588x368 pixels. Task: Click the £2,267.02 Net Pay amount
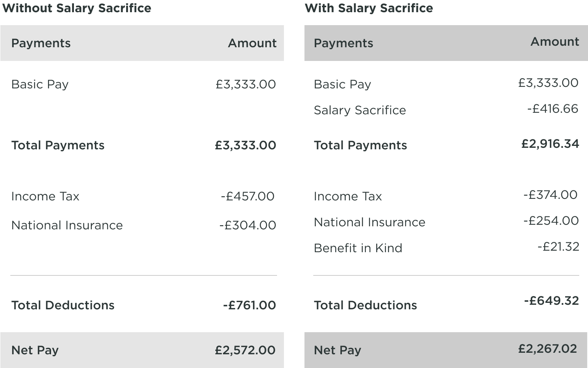click(548, 349)
